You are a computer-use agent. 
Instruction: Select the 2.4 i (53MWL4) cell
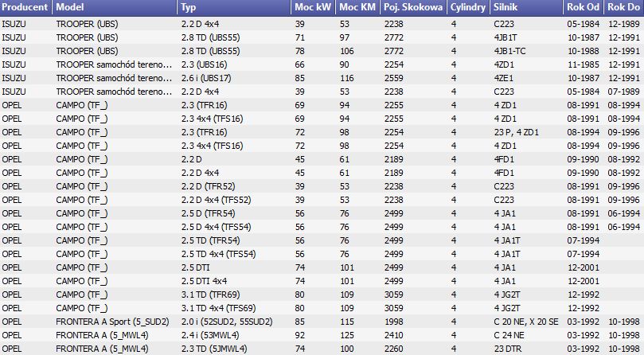coord(210,336)
